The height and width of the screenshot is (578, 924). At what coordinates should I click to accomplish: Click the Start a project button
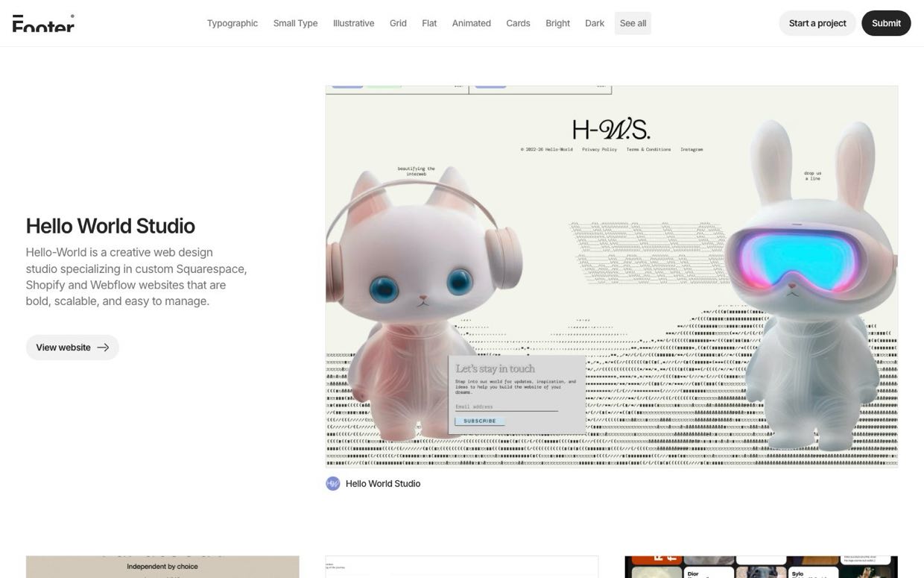click(817, 23)
